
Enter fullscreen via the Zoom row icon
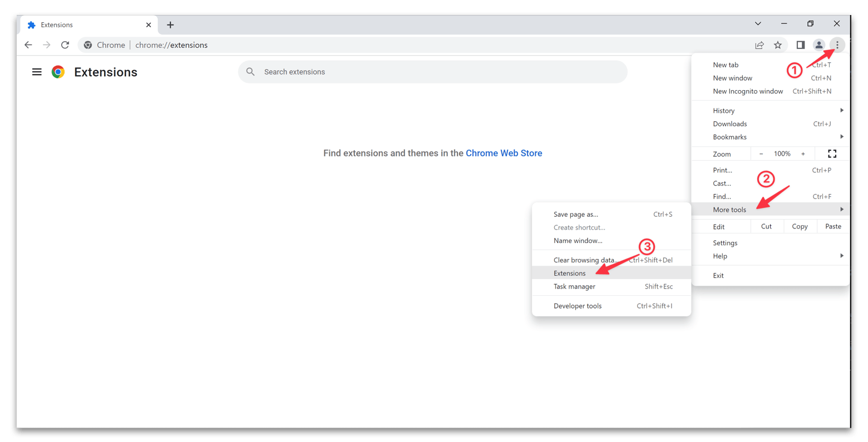pos(832,153)
